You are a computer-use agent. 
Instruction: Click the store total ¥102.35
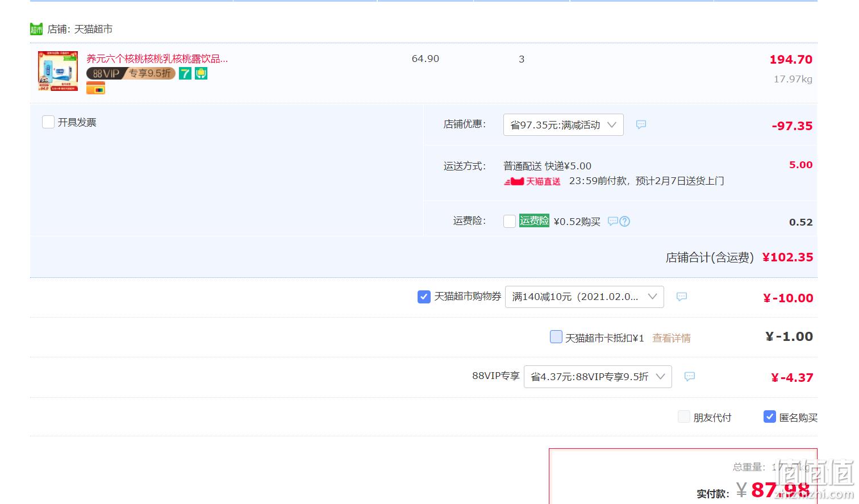click(x=787, y=257)
